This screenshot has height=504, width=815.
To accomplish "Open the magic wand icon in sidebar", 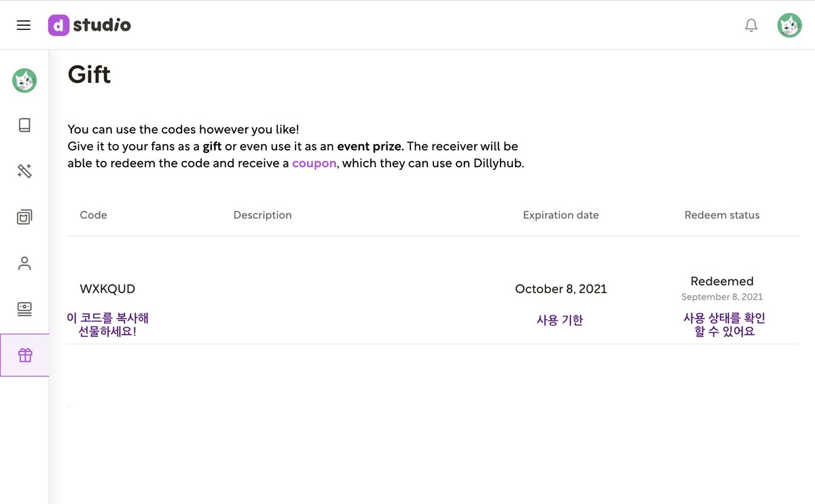I will tap(24, 171).
